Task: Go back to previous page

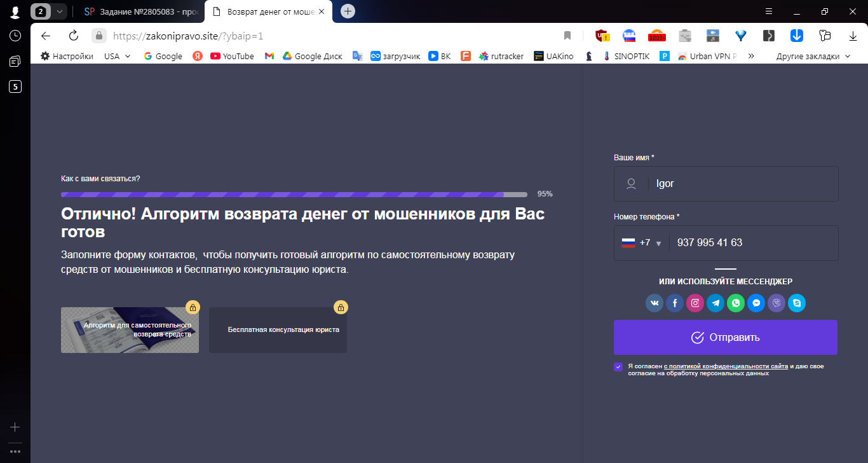Action: point(45,36)
